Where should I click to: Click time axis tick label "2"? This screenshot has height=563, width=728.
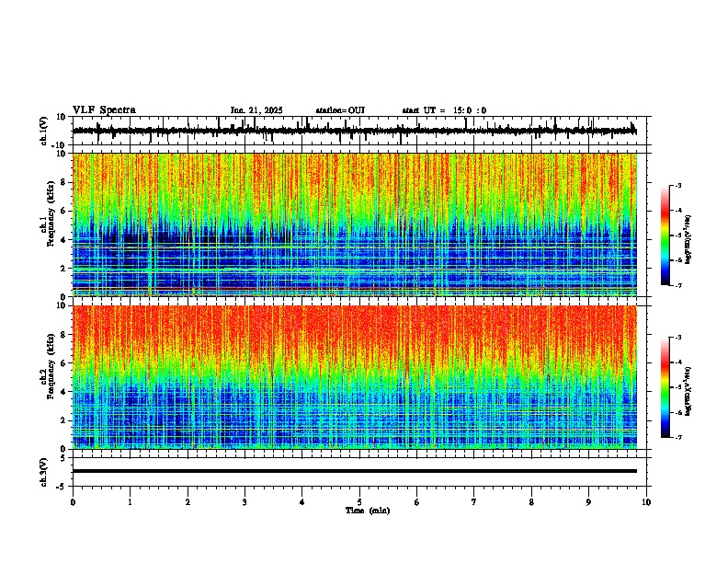click(x=188, y=502)
